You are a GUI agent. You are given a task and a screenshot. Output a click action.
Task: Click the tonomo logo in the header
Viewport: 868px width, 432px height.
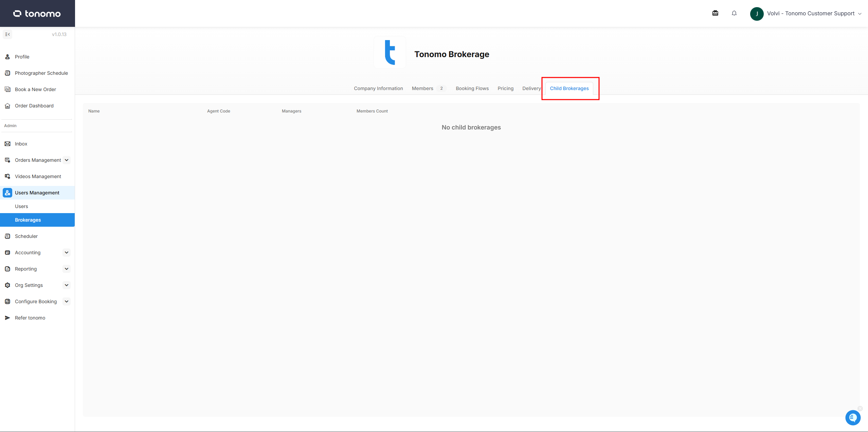click(37, 14)
